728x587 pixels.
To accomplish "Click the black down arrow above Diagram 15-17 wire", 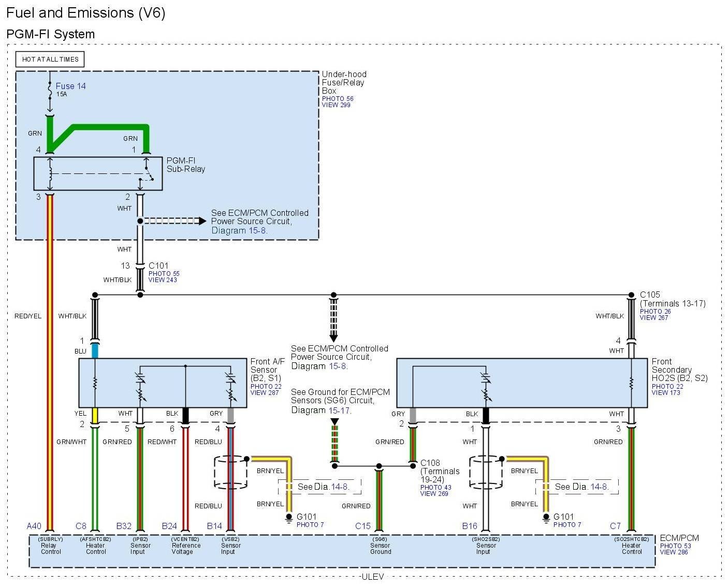I will click(x=334, y=422).
